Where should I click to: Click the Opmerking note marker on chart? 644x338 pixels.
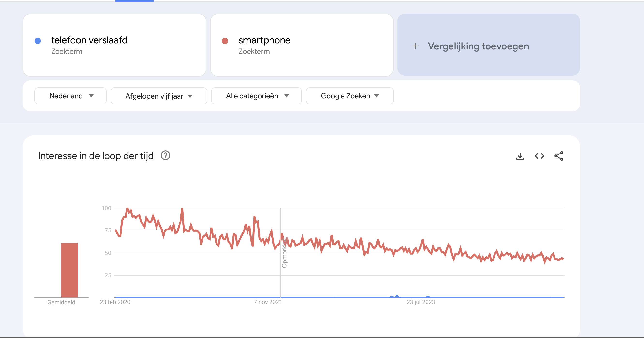(284, 253)
